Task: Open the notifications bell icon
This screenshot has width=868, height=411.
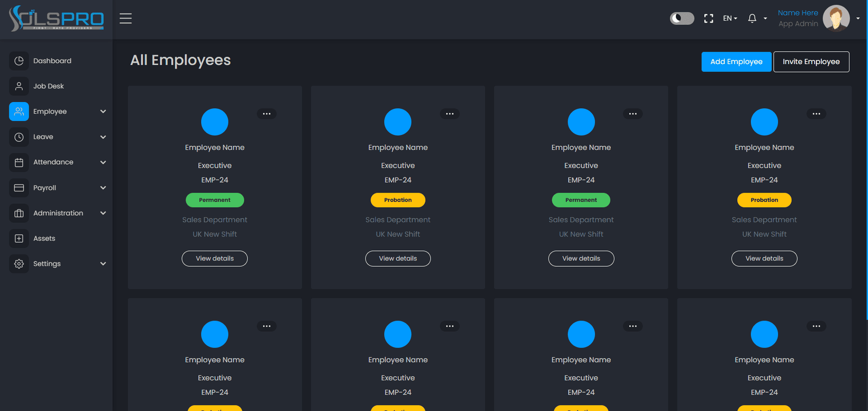Action: coord(752,18)
